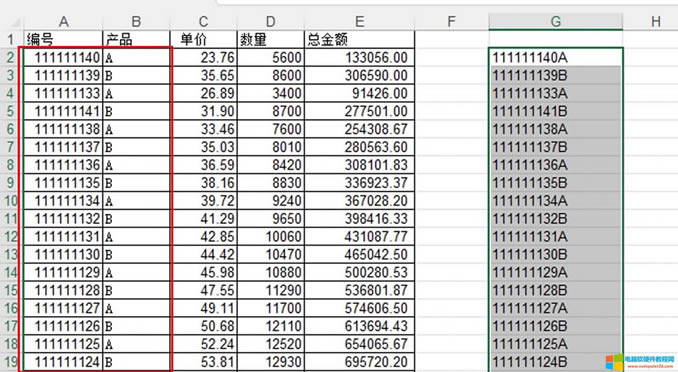Click price cell 41.29
The height and width of the screenshot is (372, 678).
[x=203, y=218]
